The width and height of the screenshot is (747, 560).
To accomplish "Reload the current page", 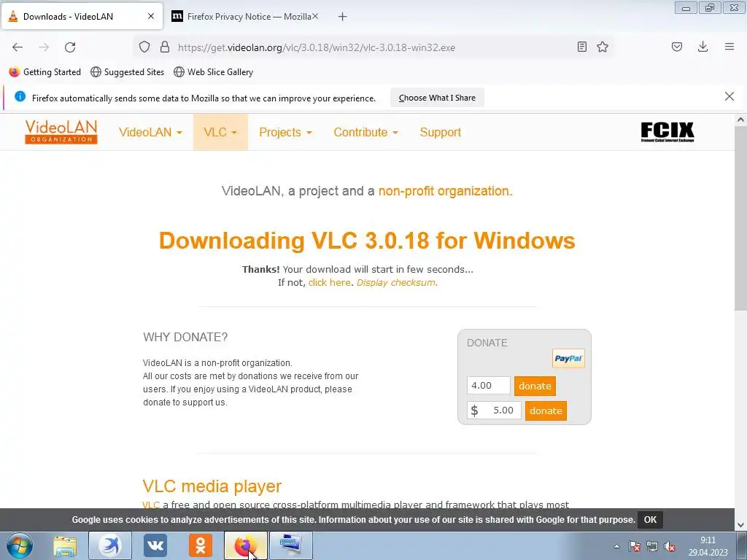I will (70, 47).
